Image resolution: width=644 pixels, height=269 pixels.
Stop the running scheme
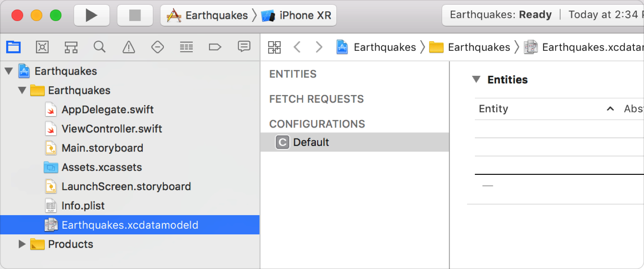coord(135,14)
